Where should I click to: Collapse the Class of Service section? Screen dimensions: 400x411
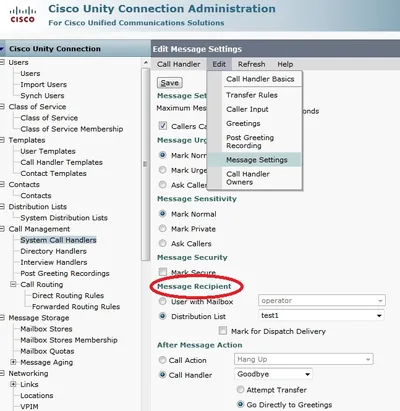pos(2,107)
